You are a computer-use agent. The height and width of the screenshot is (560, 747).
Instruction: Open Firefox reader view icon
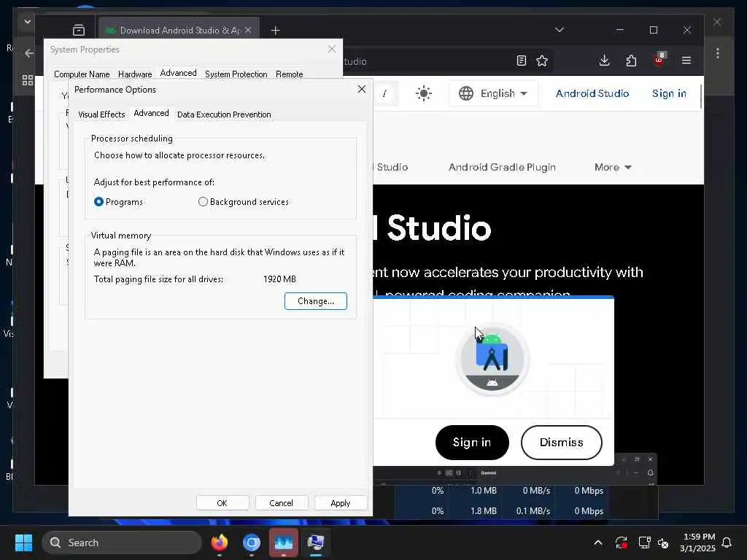(521, 61)
